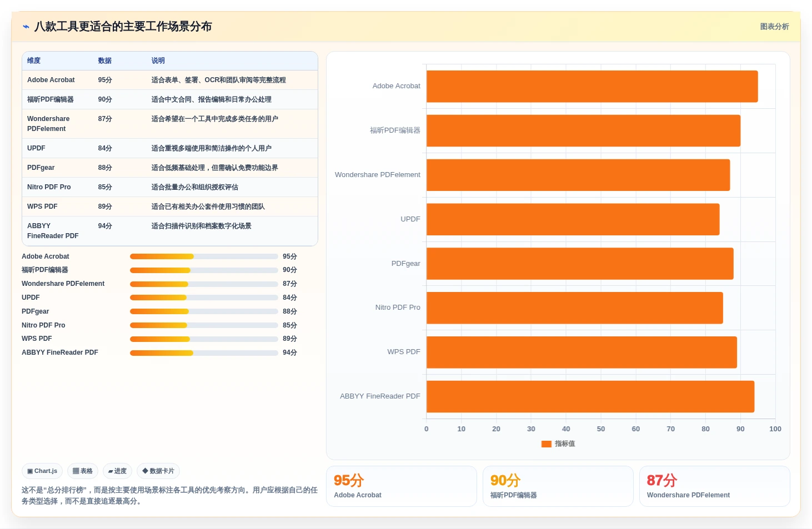Click the 适合批量办公和组织授权评估 description
812x529 pixels.
(194, 187)
